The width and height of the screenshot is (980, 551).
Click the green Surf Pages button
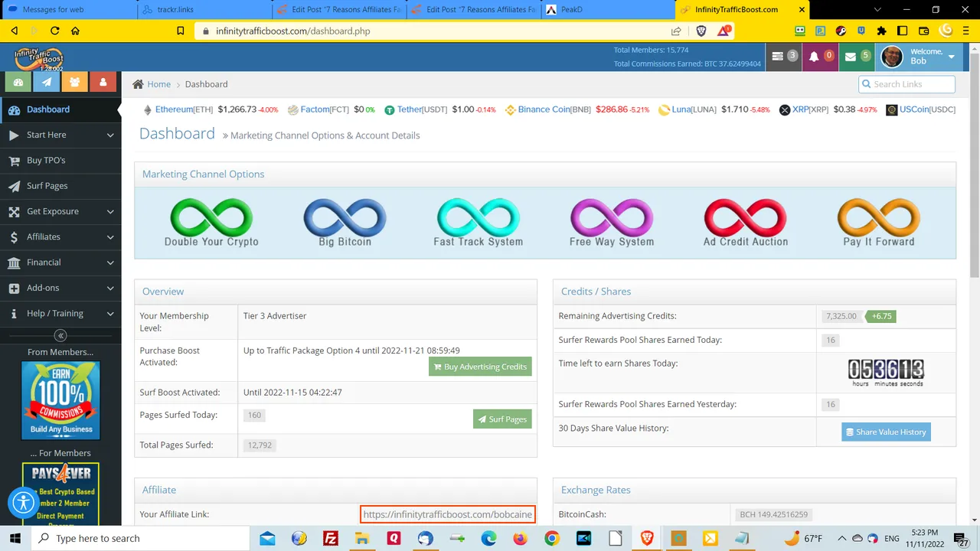pyautogui.click(x=502, y=419)
